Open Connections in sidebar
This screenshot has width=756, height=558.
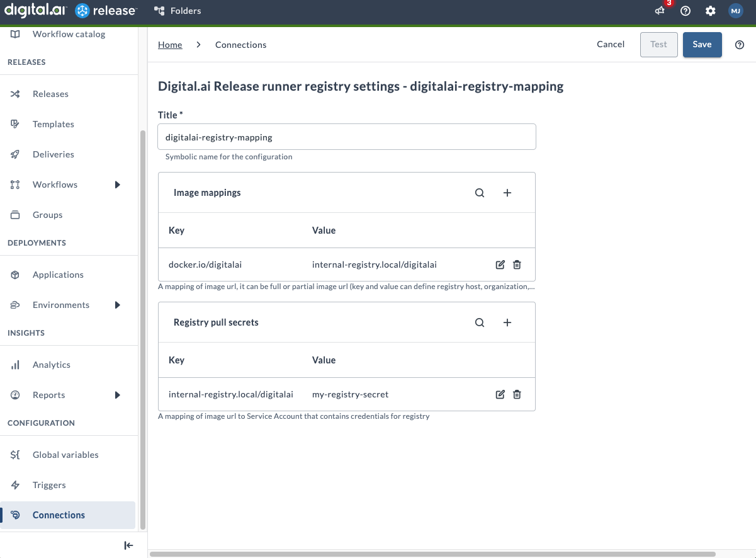coord(69,515)
